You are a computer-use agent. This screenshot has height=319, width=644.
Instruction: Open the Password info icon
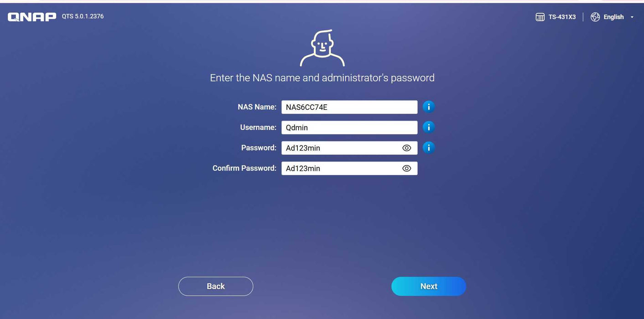point(429,148)
